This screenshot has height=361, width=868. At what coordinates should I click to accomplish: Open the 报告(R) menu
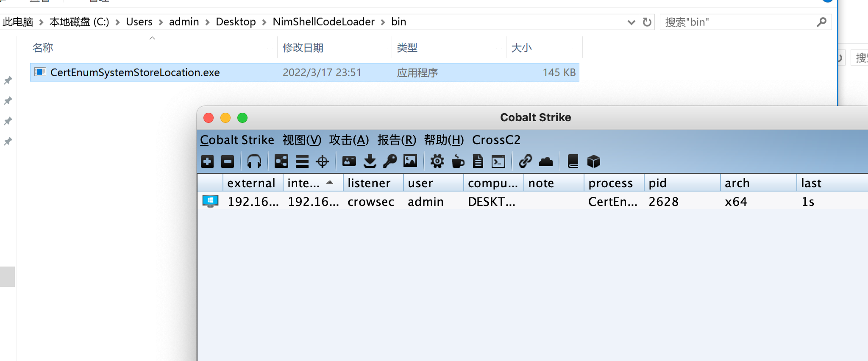[x=397, y=140]
